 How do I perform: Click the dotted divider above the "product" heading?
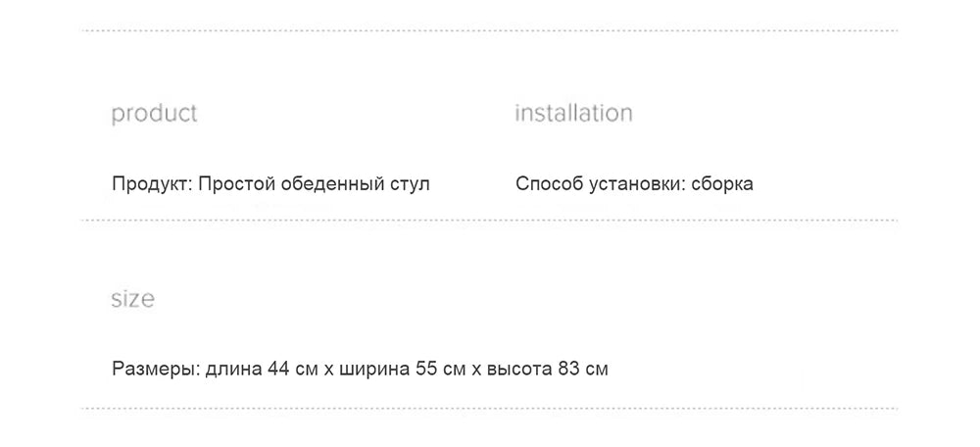(x=490, y=31)
